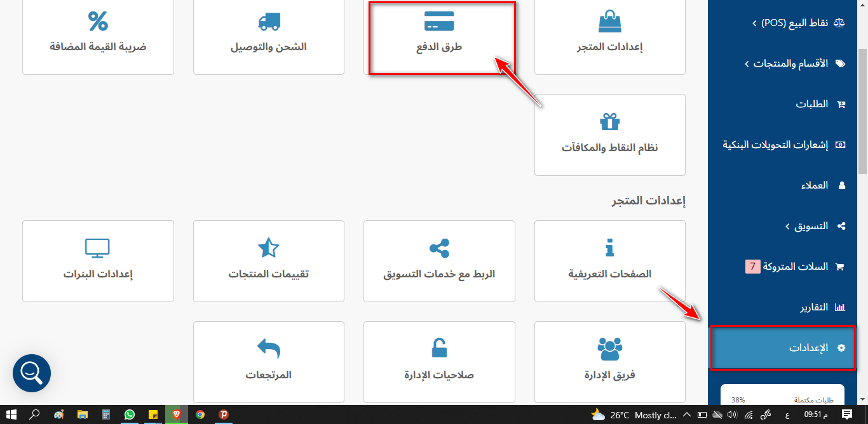
Task: Click the scales icon beside نقاط البيع
Action: coord(841,23)
